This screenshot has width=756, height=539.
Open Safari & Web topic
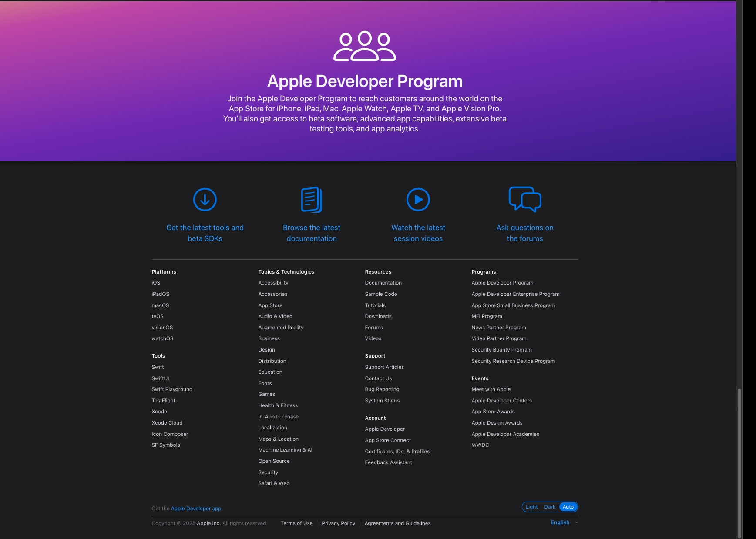point(274,483)
